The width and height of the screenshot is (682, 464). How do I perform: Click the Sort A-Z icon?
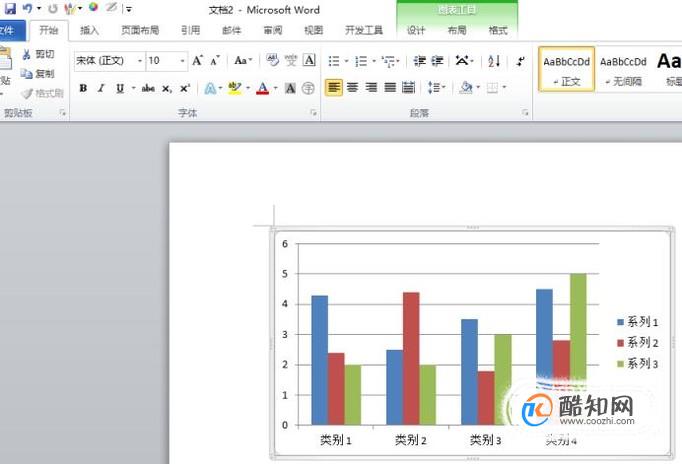tap(494, 61)
